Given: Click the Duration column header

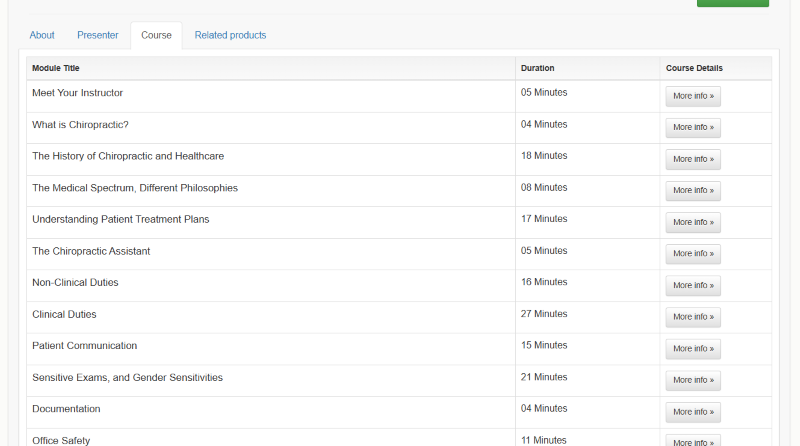Looking at the screenshot, I should 537,68.
